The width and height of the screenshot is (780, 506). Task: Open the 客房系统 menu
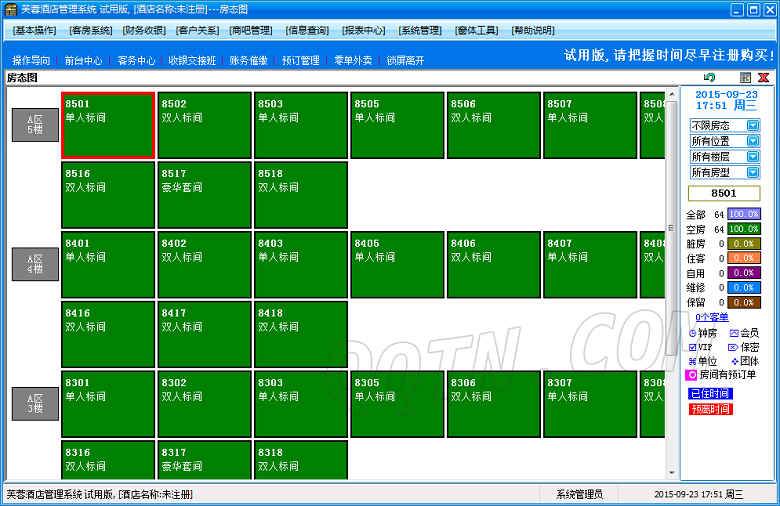pos(91,30)
